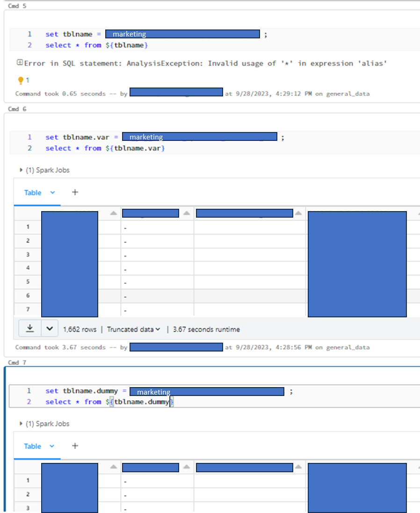Image resolution: width=420 pixels, height=513 pixels.
Task: Click the plus icon to add a visualization in Cmd 6
Action: click(x=75, y=192)
